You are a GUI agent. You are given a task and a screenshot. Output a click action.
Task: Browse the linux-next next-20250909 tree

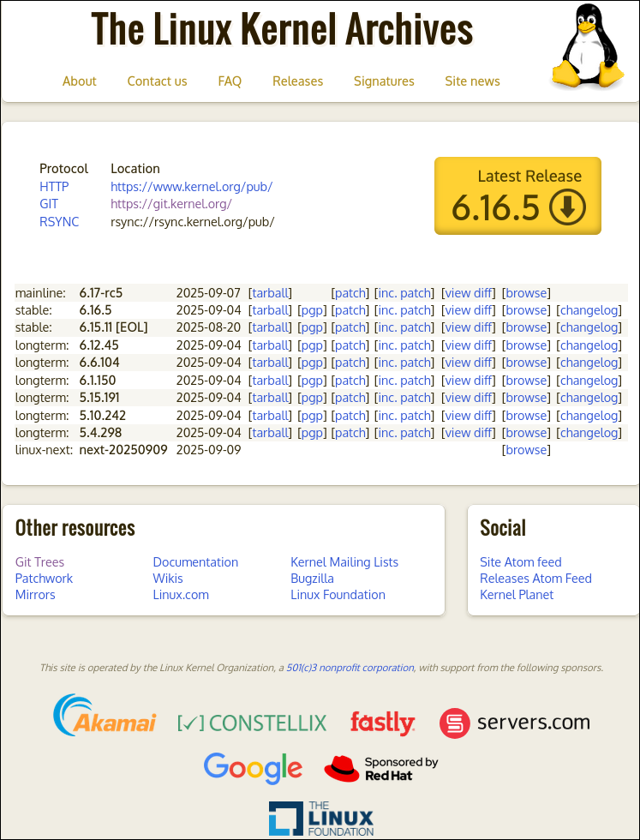point(526,450)
